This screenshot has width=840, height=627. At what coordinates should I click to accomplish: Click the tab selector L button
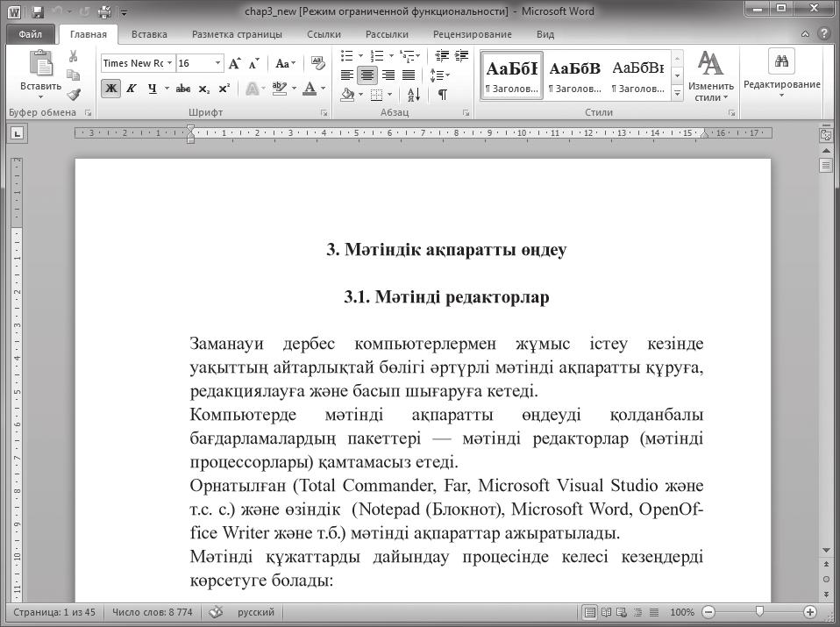(x=17, y=133)
